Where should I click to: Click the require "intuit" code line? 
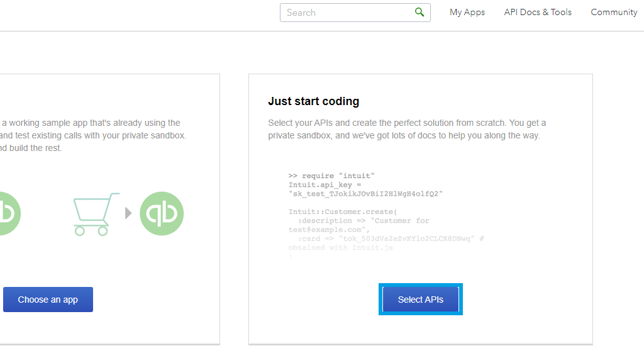click(331, 176)
